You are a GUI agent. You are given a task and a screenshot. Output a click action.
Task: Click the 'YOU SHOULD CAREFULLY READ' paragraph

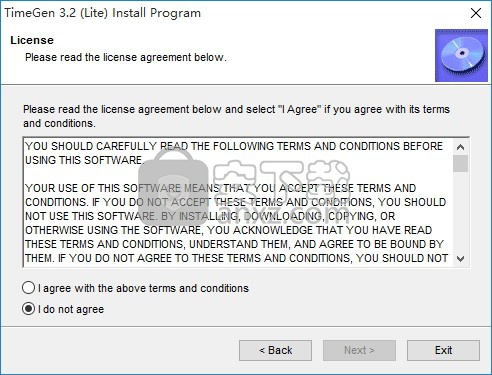[234, 153]
